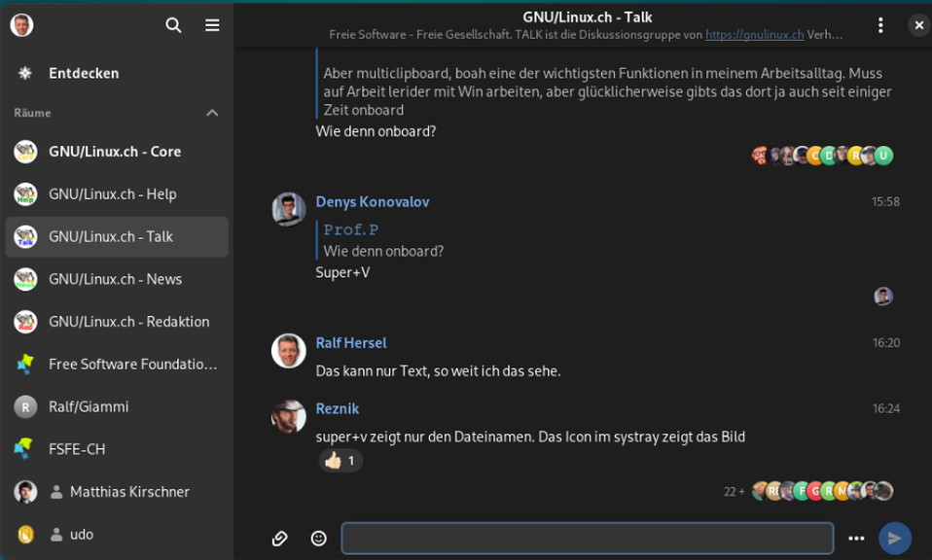Image resolution: width=932 pixels, height=560 pixels.
Task: Open chat with udo
Action: tap(117, 535)
